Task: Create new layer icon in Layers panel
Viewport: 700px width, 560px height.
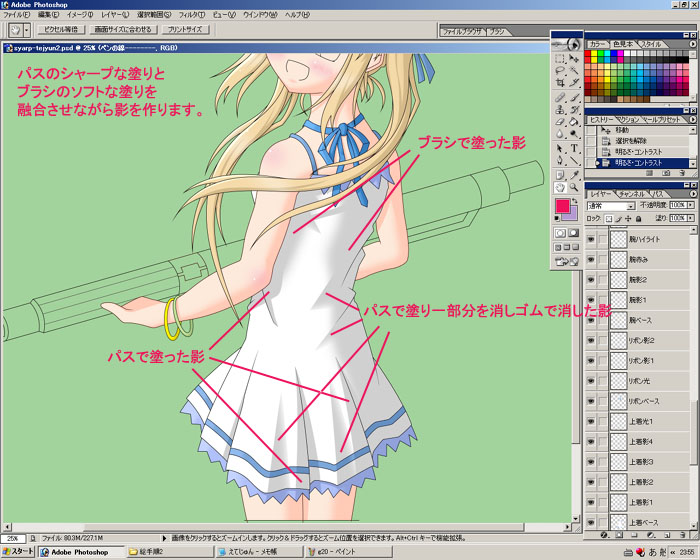Action: click(667, 535)
